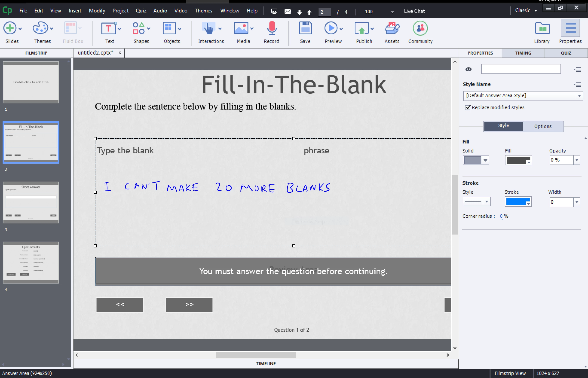The width and height of the screenshot is (588, 378).
Task: Click the Options button in Properties
Action: pos(543,126)
